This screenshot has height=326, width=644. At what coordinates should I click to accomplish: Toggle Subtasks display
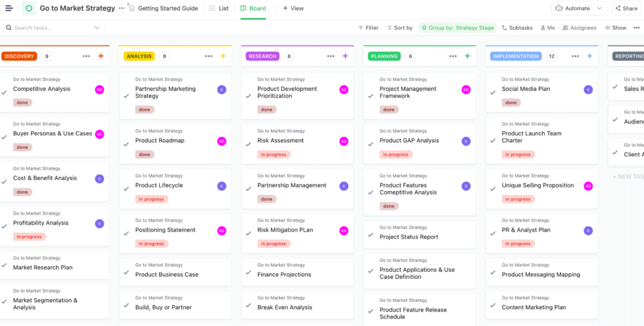[517, 28]
